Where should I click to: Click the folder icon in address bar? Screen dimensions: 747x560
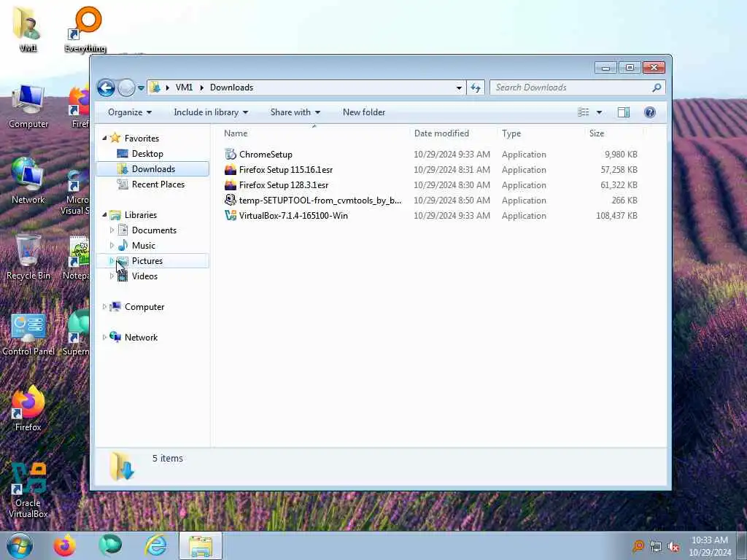[x=155, y=87]
